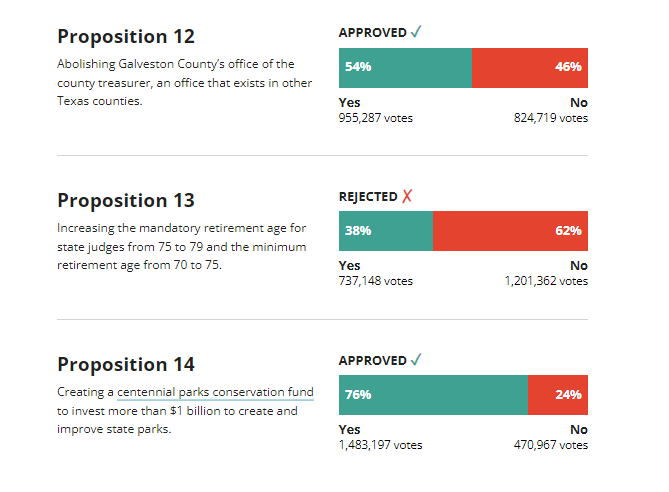The height and width of the screenshot is (492, 669).
Task: Click the red 46% No bar
Action: tap(529, 67)
